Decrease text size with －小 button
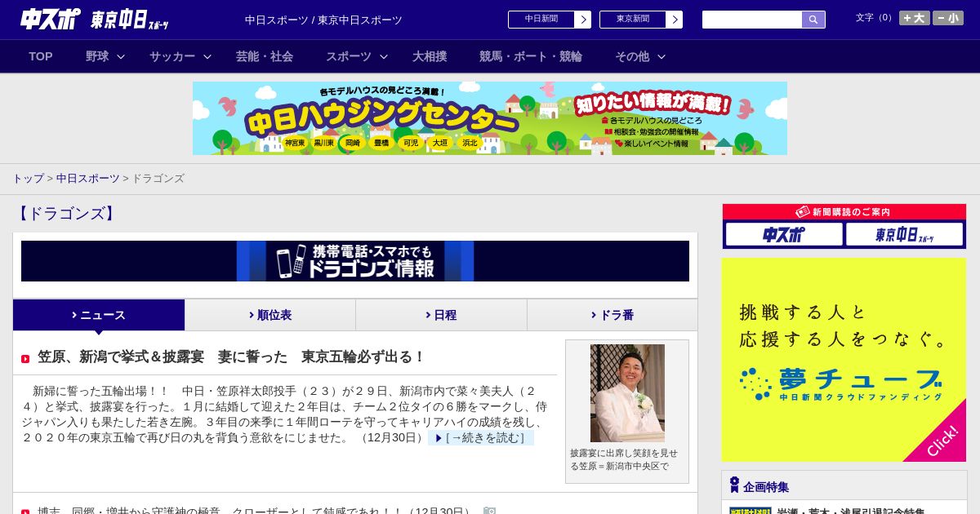980x514 pixels. (948, 18)
